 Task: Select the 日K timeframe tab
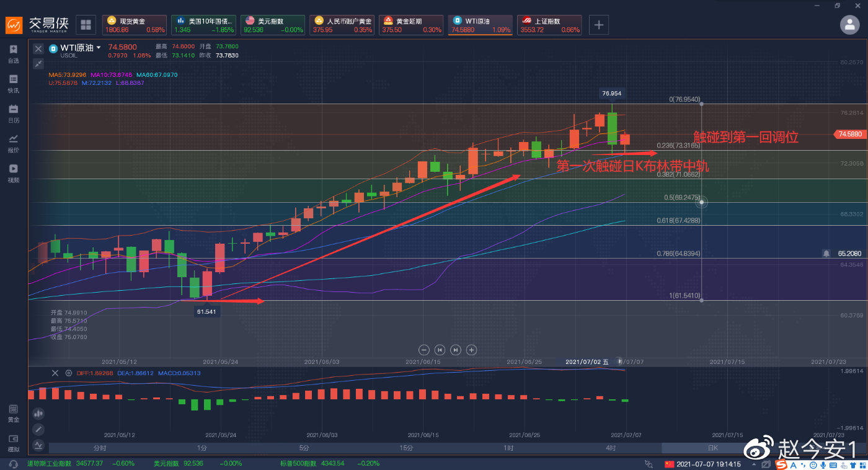(x=712, y=448)
